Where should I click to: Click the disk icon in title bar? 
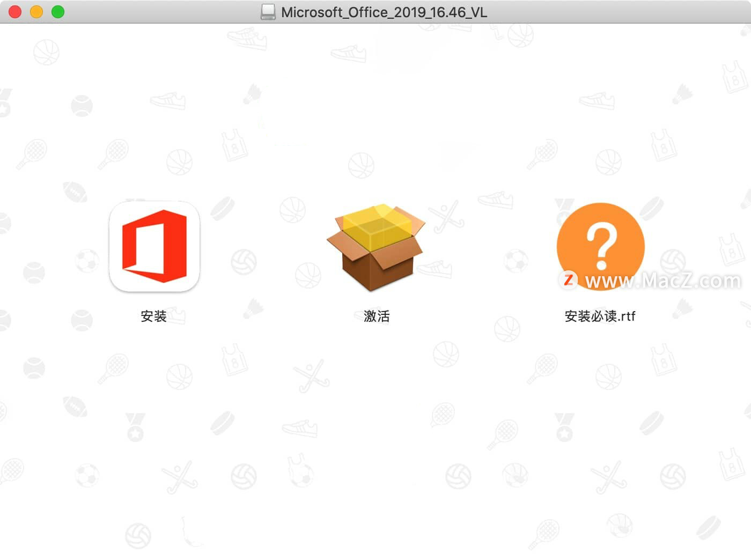[x=268, y=12]
